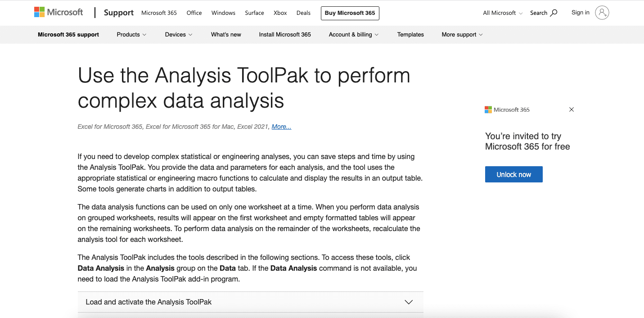The image size is (644, 318).
Task: Close the Microsoft 365 promo panel
Action: click(x=572, y=109)
